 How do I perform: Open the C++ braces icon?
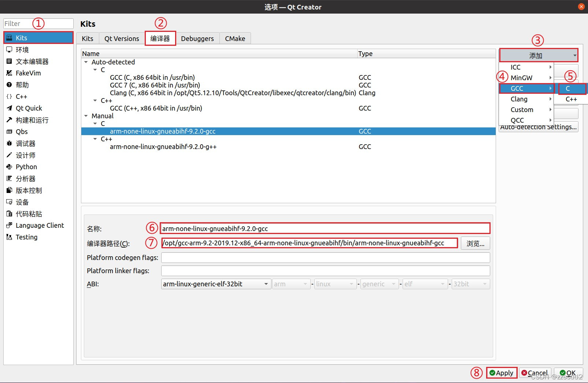(x=9, y=96)
